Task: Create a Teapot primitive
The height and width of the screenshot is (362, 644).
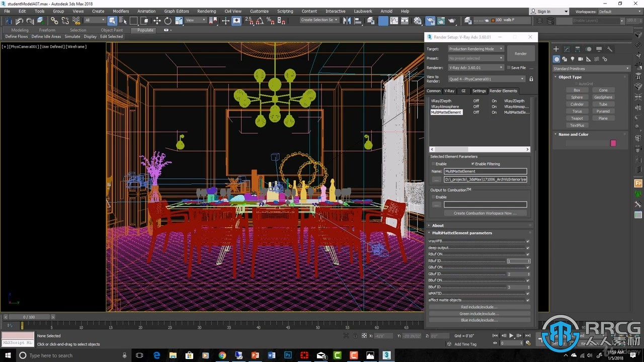Action: pyautogui.click(x=577, y=118)
